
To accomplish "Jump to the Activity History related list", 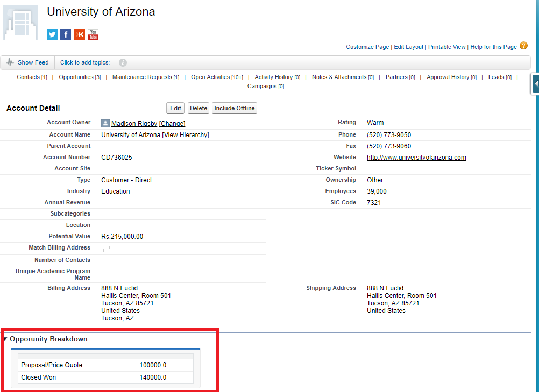I will tap(278, 77).
